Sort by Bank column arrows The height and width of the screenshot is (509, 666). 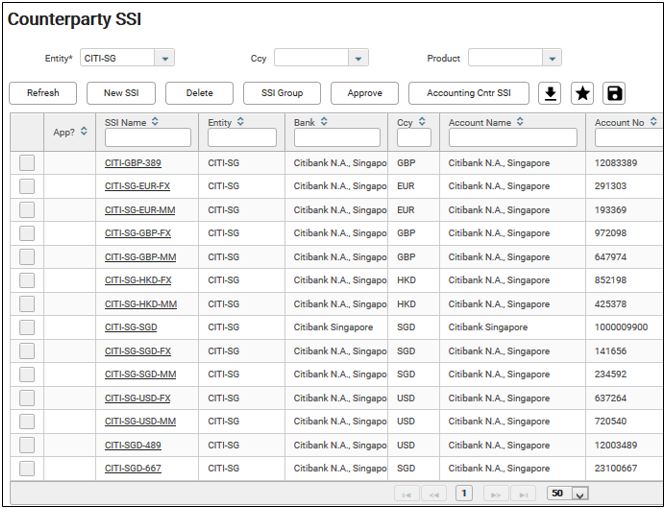click(x=324, y=122)
